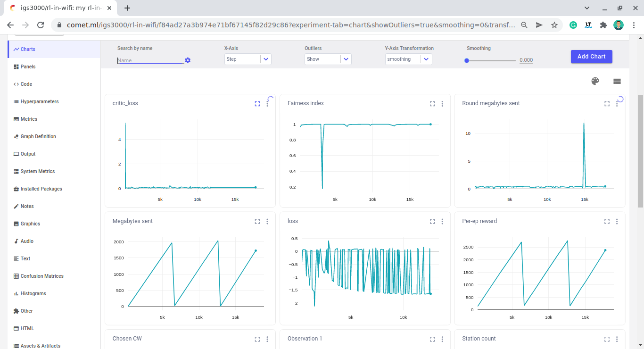The width and height of the screenshot is (644, 349).
Task: Open the browser extensions puzzle icon
Action: click(603, 25)
